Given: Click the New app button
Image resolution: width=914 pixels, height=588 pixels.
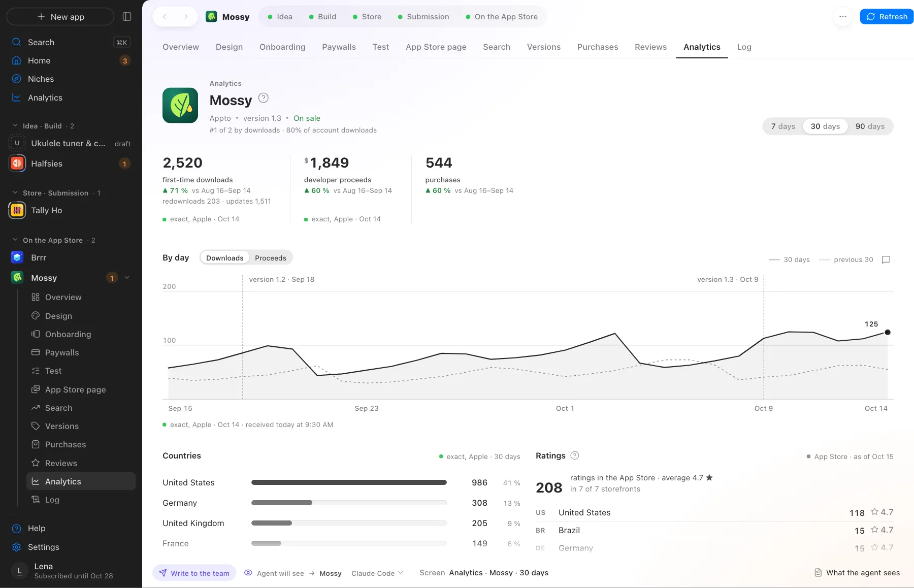Looking at the screenshot, I should click(60, 17).
